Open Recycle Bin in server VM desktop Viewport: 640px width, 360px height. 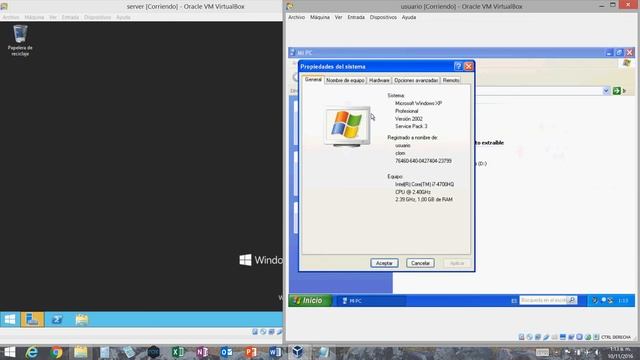20,40
